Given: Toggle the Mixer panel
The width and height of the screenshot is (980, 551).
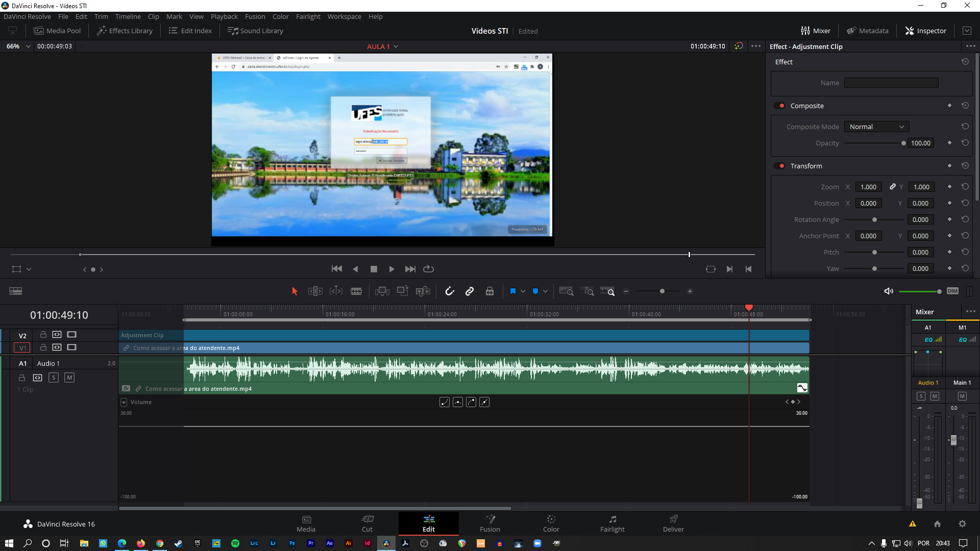Looking at the screenshot, I should click(815, 31).
